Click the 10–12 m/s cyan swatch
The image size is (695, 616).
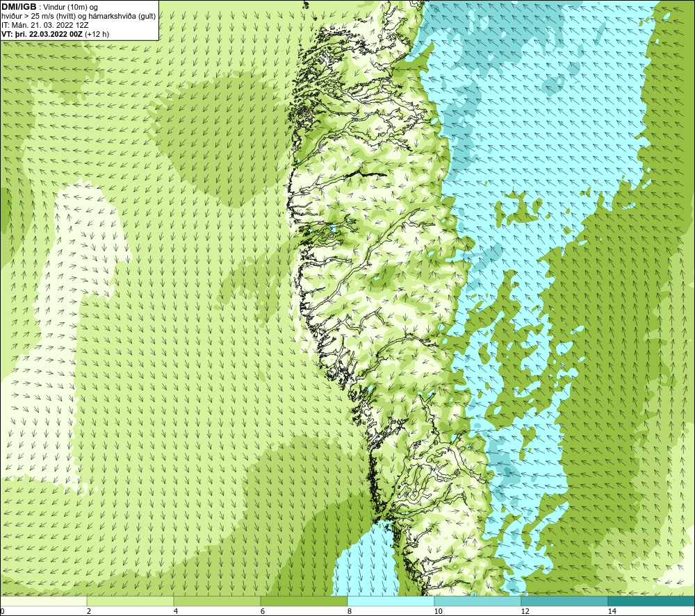[478, 601]
